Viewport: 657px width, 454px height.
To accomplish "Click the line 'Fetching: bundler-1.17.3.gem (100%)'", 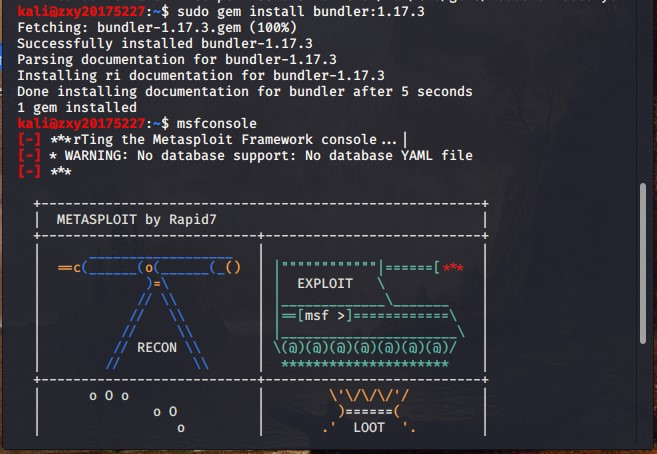I will pos(157,28).
